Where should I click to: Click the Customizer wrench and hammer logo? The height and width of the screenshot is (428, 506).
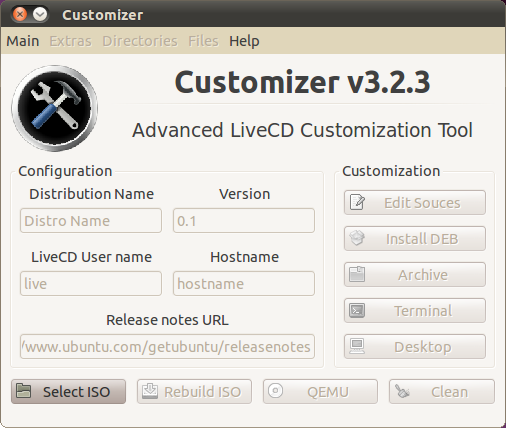[x=55, y=108]
